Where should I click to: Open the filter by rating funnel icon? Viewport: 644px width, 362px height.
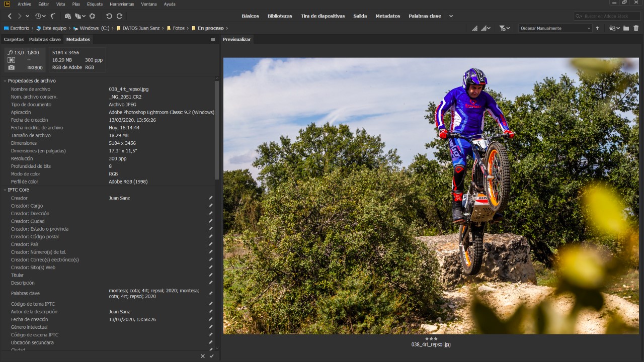click(504, 28)
